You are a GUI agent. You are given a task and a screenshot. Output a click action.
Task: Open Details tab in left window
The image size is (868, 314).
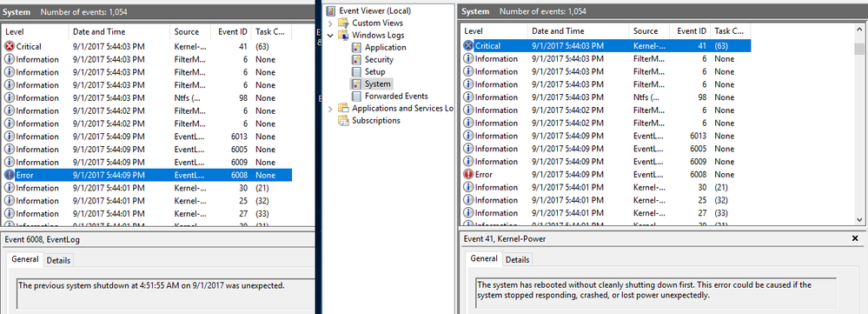point(57,260)
